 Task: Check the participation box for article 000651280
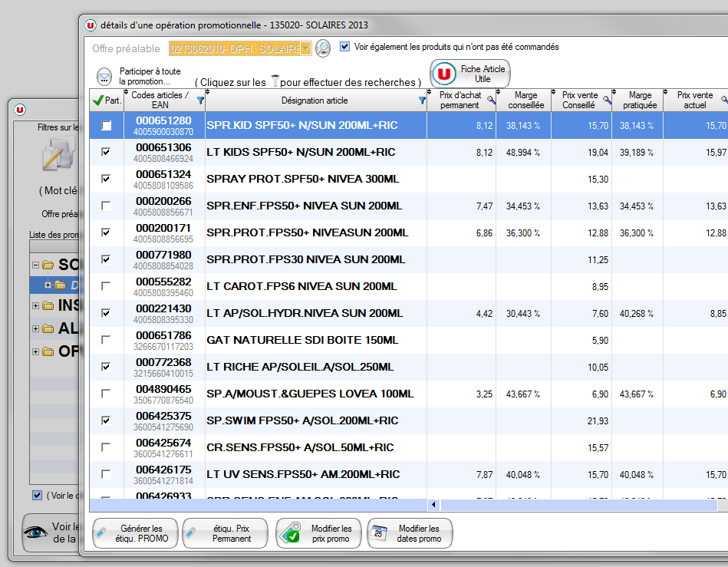(107, 125)
